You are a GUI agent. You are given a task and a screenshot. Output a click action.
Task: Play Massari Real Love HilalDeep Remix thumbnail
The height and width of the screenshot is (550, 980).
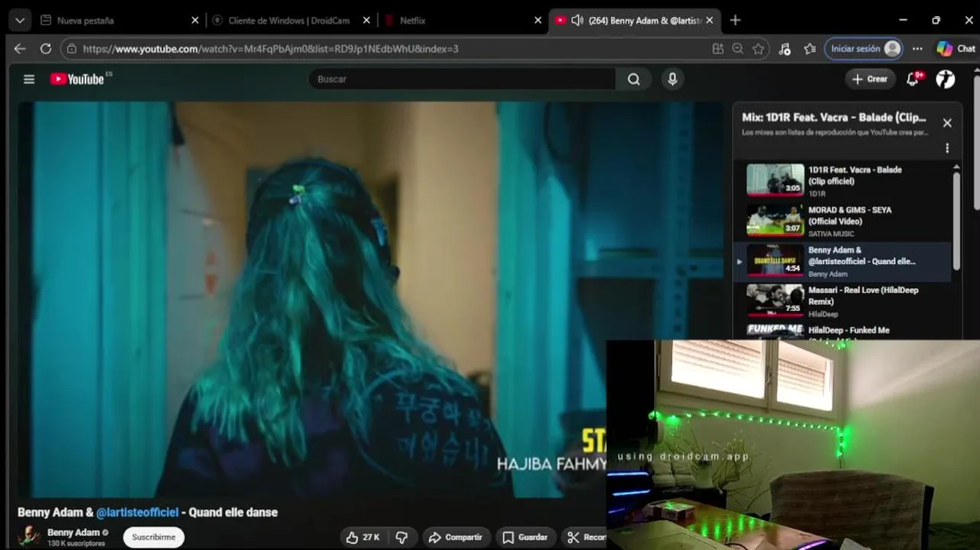tap(775, 300)
